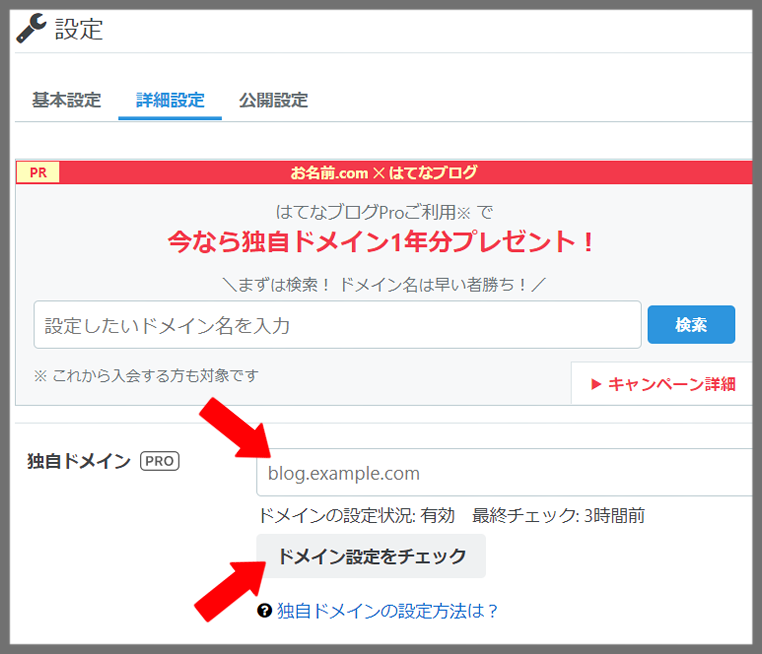Click the 最終チェック: 3時間前 text
This screenshot has height=654, width=762.
[x=558, y=516]
